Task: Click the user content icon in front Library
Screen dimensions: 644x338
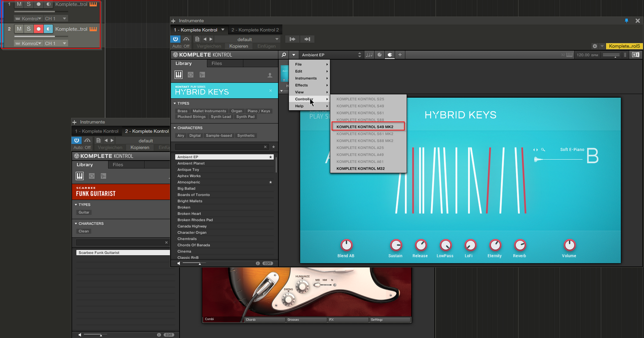Action: pyautogui.click(x=270, y=75)
